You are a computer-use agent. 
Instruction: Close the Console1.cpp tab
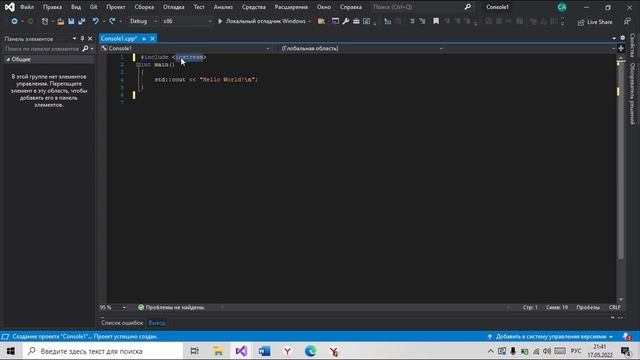pos(152,38)
